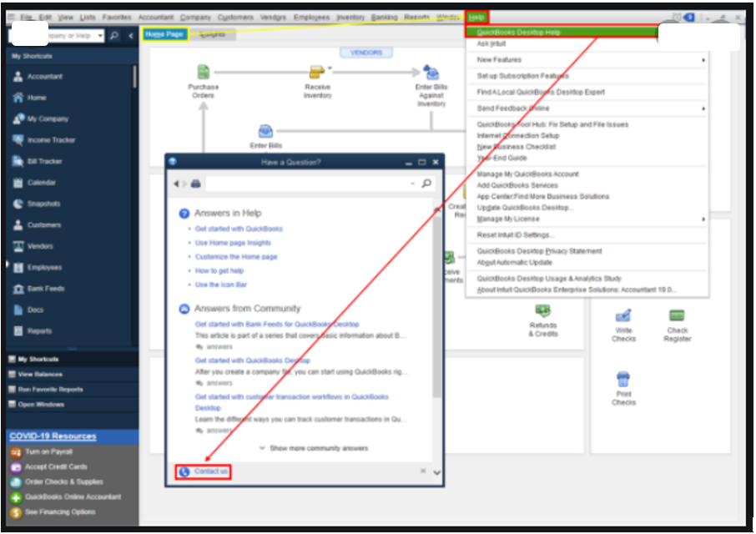Expand Receive Inventory dropdown arrow
This screenshot has height=534, width=756.
pos(330,68)
